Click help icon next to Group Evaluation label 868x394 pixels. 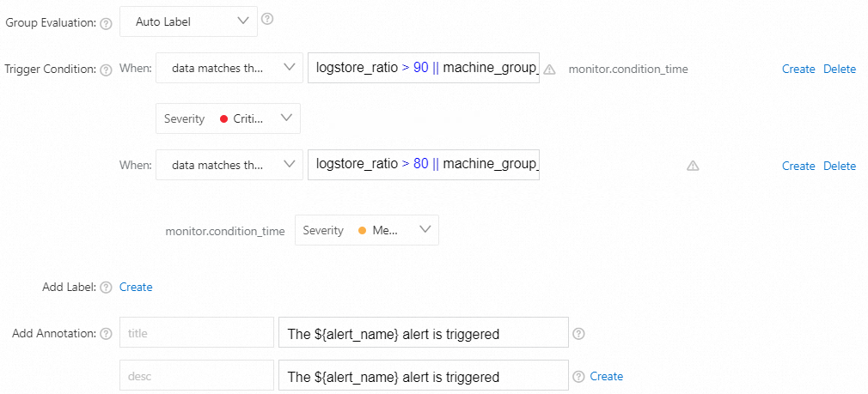(x=107, y=23)
